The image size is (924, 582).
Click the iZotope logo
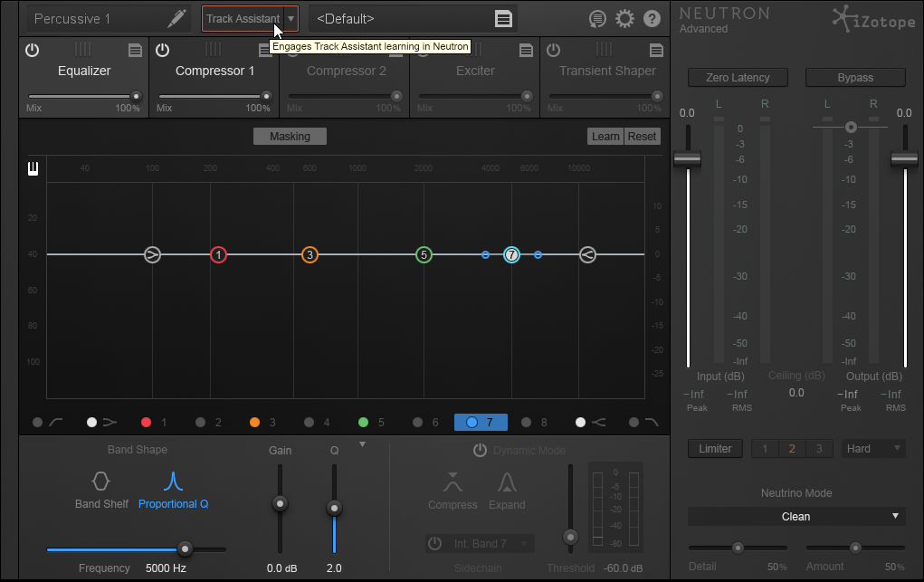coord(873,19)
